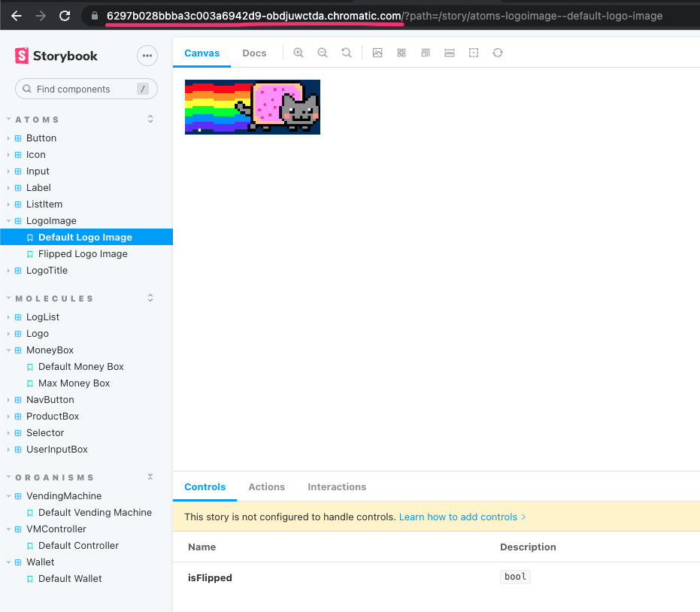
Task: Expand the UserInputBox component
Action: [x=56, y=449]
